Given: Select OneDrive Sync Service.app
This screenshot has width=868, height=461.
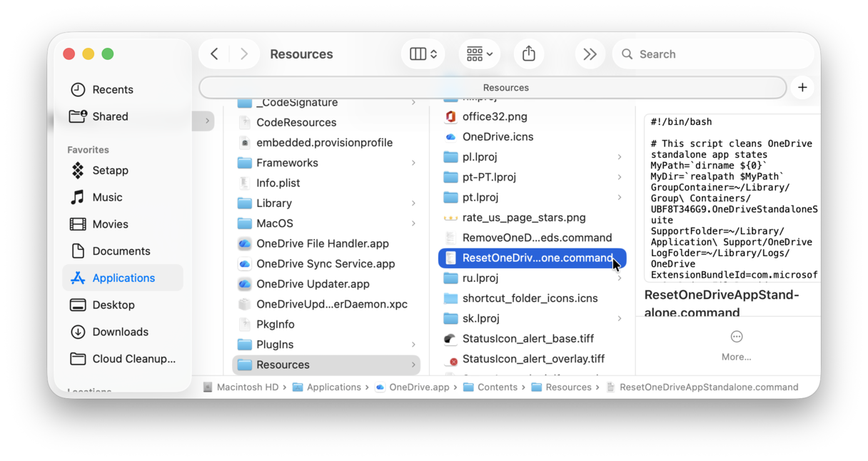Looking at the screenshot, I should tap(326, 264).
